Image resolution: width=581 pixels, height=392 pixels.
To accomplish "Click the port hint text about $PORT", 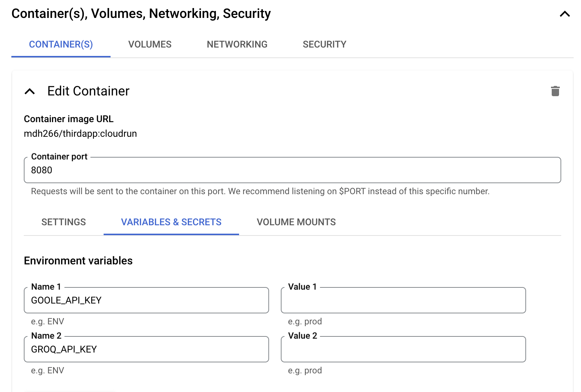I will click(260, 191).
